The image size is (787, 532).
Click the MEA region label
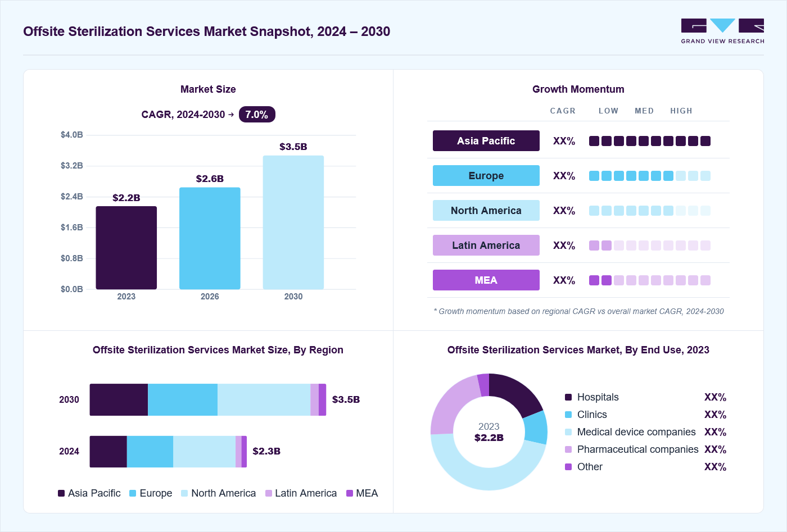click(x=486, y=280)
